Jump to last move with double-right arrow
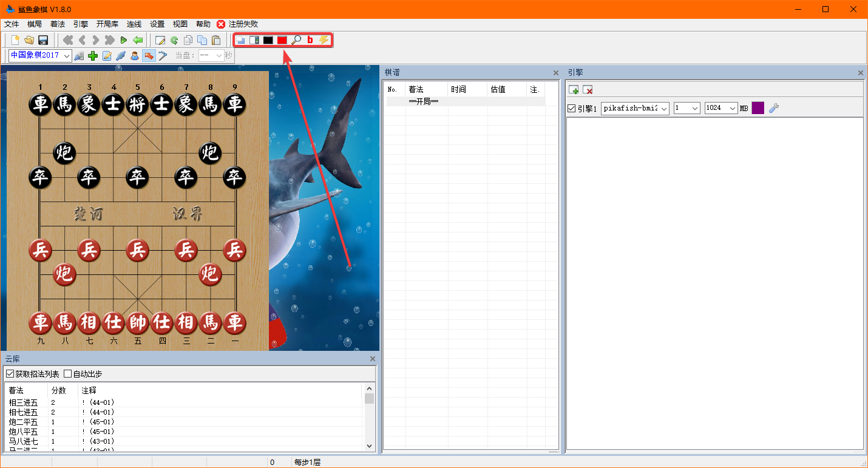This screenshot has width=868, height=468. [x=110, y=40]
